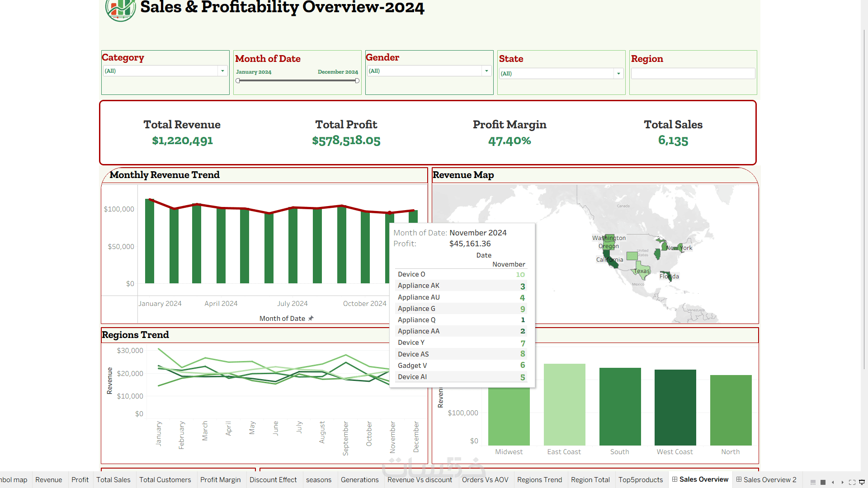Viewport: 868px width, 488px height.
Task: Click the presentation mode icon
Action: click(x=862, y=482)
